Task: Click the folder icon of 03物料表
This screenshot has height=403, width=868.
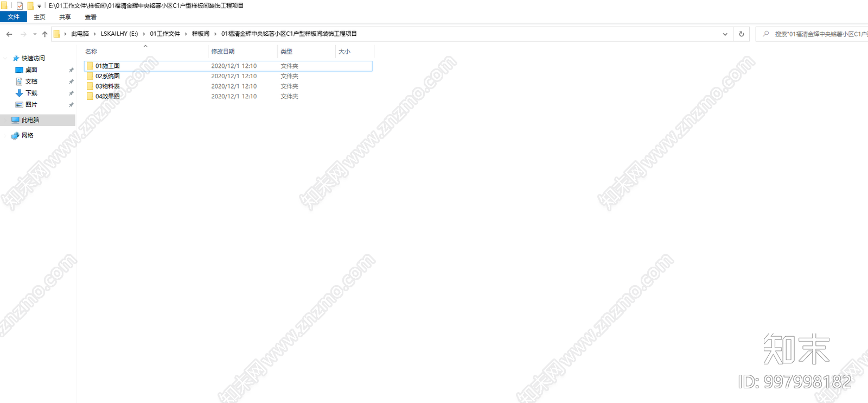Action: click(90, 86)
